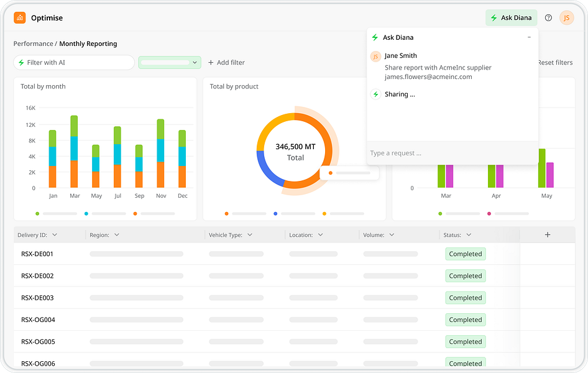Focus the Type a request chat field
Screen dimensions: 588x373
(452, 153)
